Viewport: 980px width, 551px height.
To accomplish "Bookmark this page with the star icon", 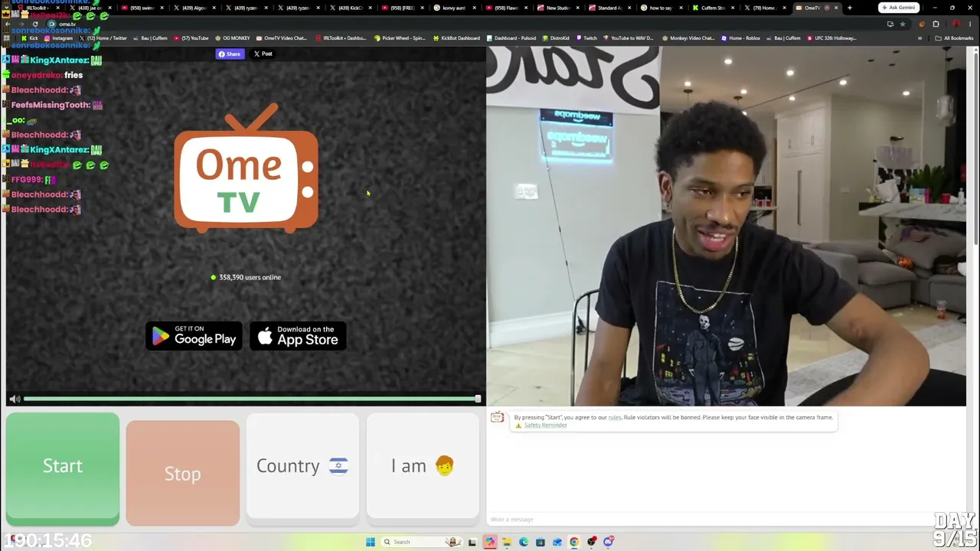I will 902,24.
